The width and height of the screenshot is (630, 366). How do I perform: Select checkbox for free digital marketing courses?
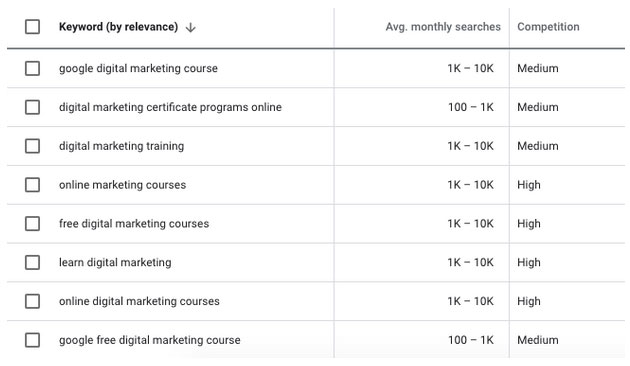point(32,223)
